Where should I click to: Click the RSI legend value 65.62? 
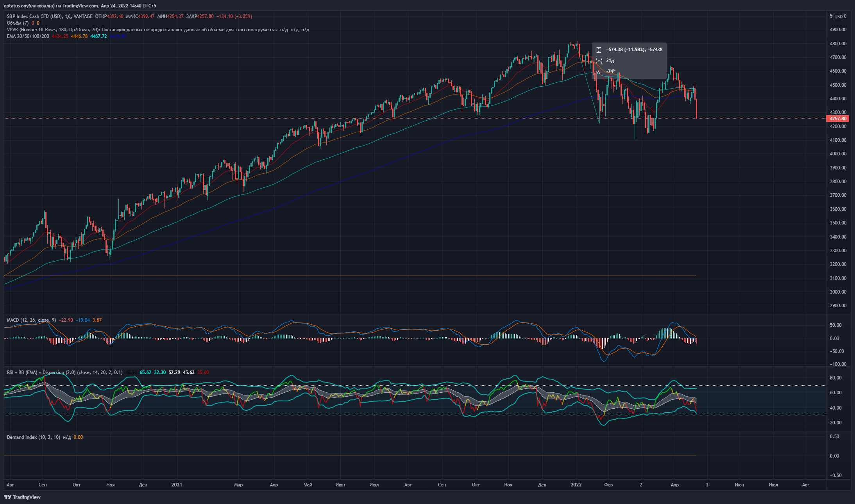[145, 372]
